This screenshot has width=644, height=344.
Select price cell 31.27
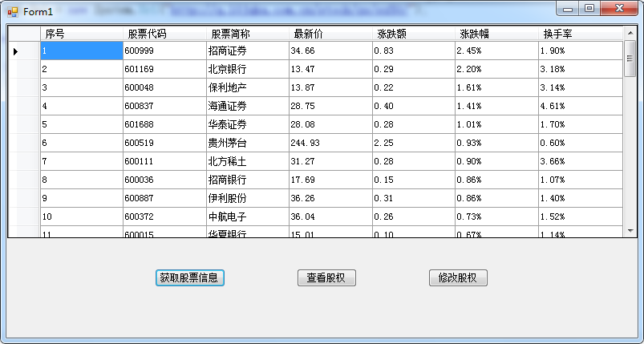pyautogui.click(x=330, y=161)
